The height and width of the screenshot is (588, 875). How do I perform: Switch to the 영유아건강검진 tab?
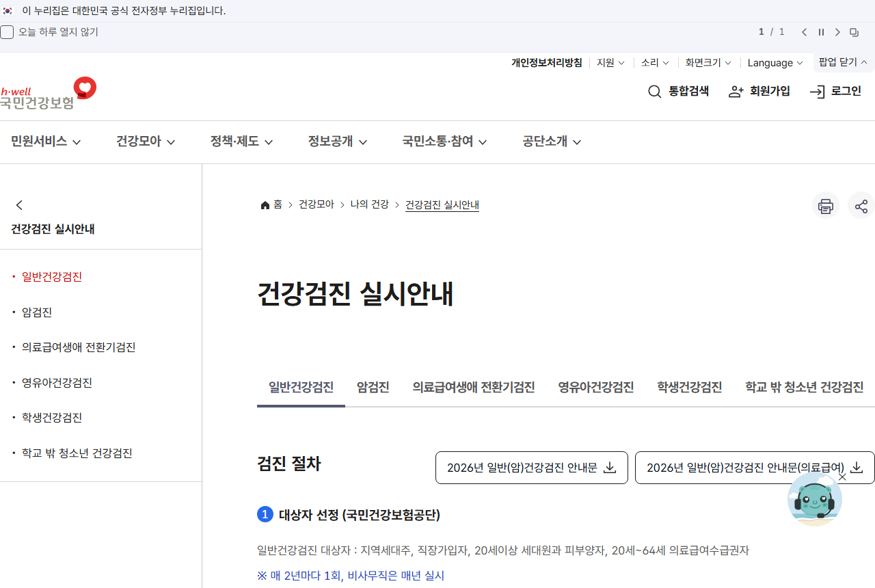coord(596,388)
